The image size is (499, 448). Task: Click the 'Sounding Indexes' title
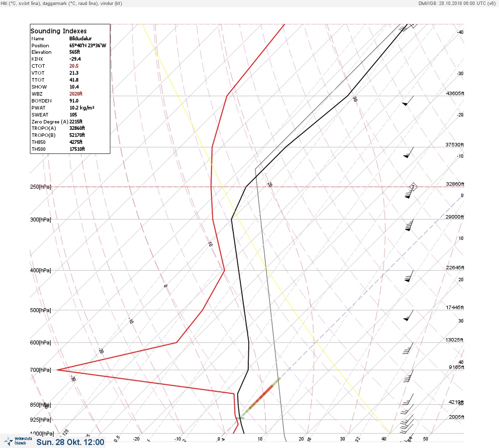click(59, 31)
